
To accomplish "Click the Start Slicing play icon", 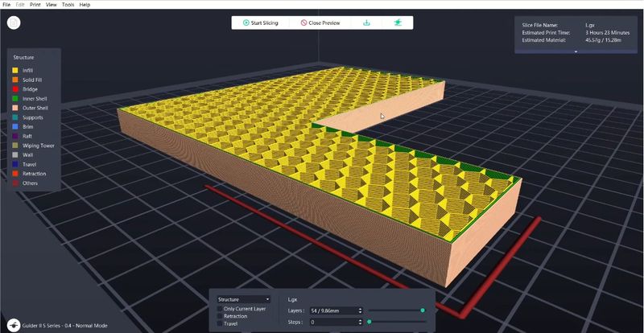I will tap(246, 23).
